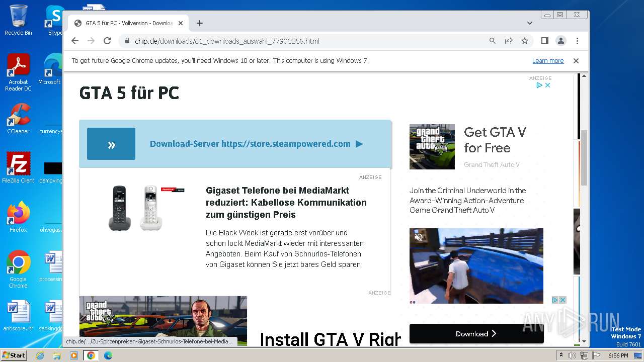The height and width of the screenshot is (362, 644).
Task: Open FileZilla Client desktop shortcut
Action: pyautogui.click(x=18, y=167)
